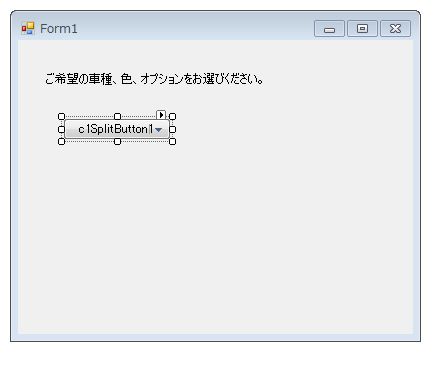Expand the c1SplitButton1 dropdown arrow
Viewport: 442px width, 367px height.
[159, 130]
